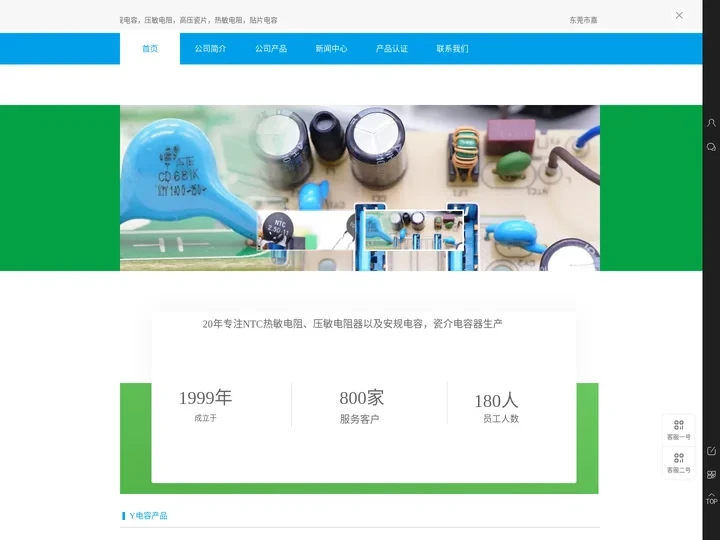Viewport: 720px width, 540px height.
Task: Select 产品认证 in the nav bar
Action: pyautogui.click(x=392, y=49)
